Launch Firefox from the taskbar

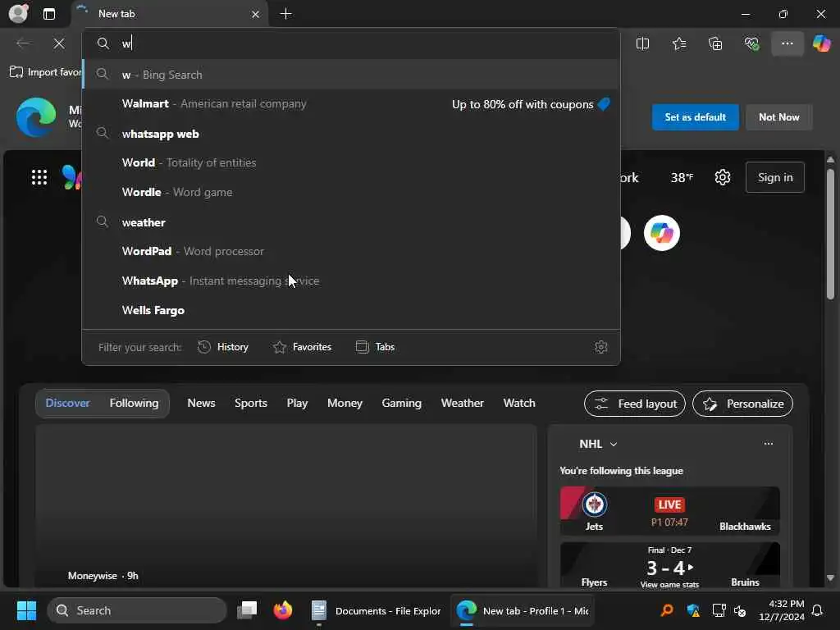click(283, 610)
